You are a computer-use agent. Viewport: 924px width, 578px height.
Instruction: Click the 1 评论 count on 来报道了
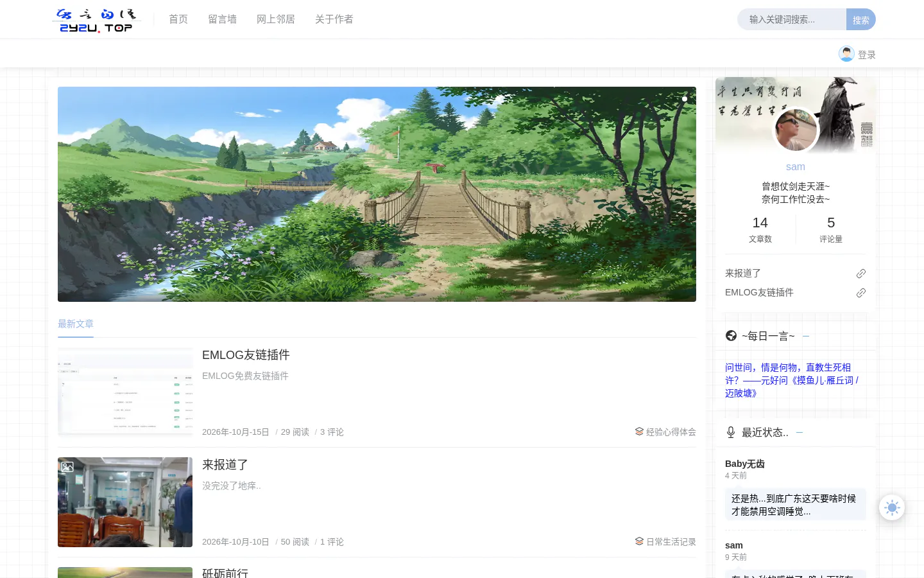[332, 542]
